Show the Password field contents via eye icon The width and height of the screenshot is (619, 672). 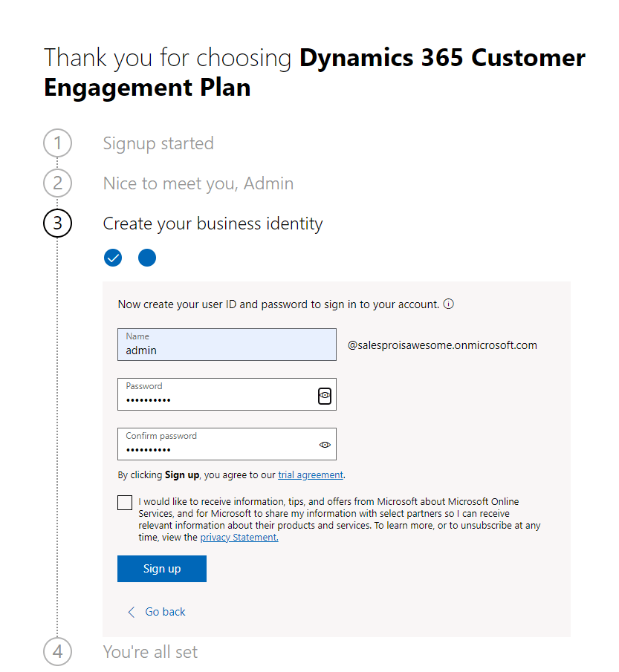324,396
